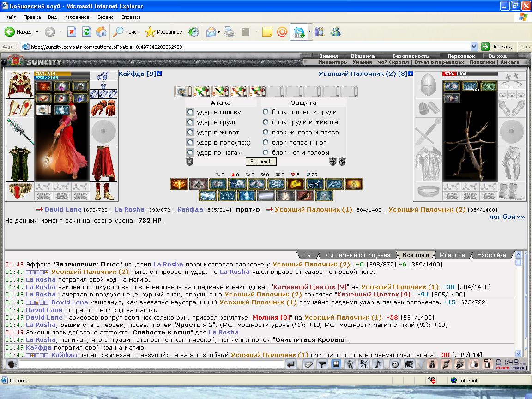
Task: Open the Поиск search toolbar button
Action: [x=126, y=32]
